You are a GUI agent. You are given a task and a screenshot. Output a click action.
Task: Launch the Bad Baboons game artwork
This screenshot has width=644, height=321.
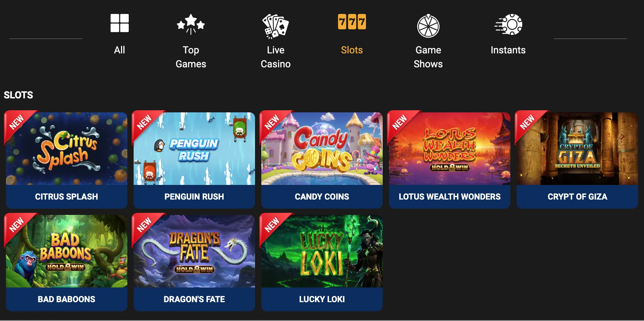[67, 251]
